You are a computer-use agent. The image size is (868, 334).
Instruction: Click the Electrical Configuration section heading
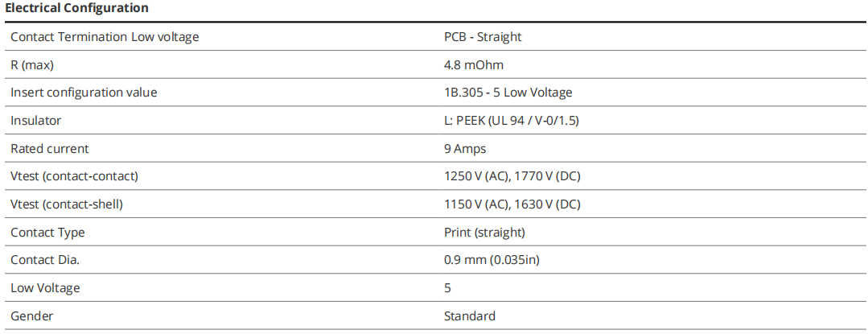click(x=76, y=8)
